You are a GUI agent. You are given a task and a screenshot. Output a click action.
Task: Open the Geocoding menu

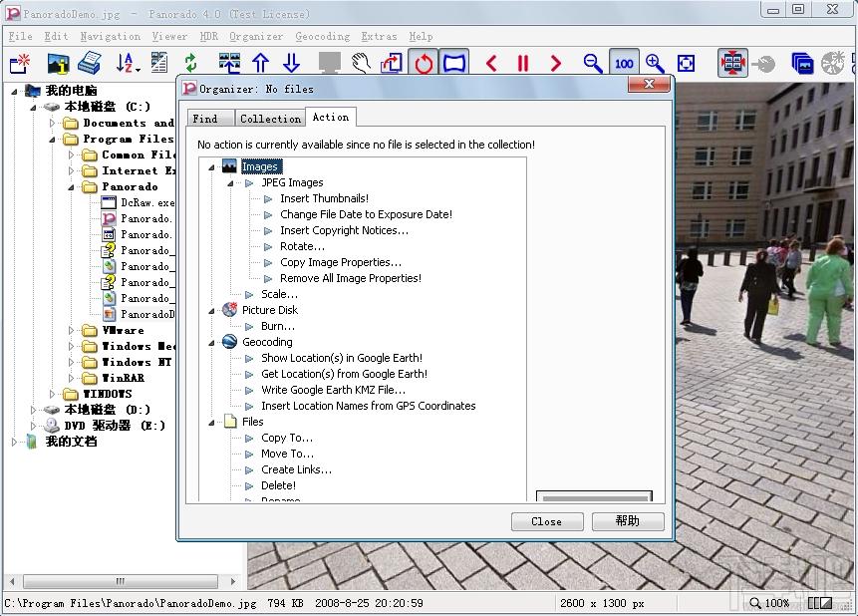[322, 36]
